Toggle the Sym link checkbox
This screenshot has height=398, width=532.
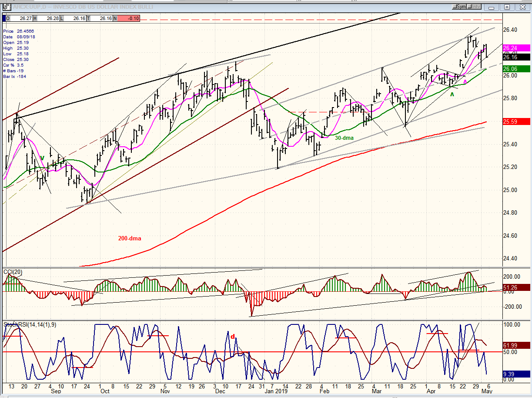pyautogui.click(x=460, y=7)
